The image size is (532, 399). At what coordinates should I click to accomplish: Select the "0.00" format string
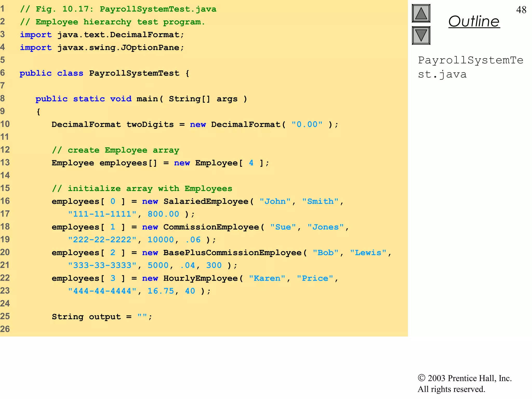pos(307,124)
